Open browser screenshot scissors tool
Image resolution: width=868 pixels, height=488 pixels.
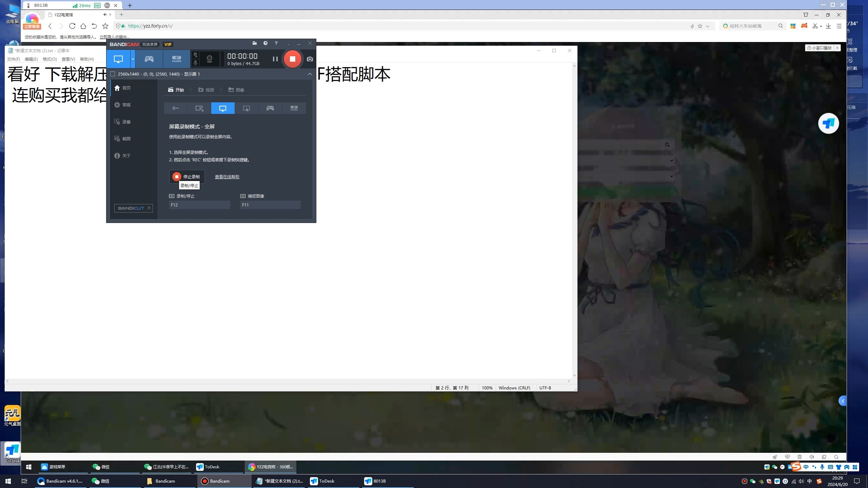click(x=815, y=26)
